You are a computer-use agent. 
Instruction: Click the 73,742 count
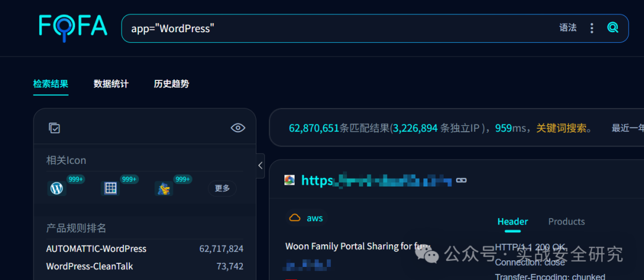pyautogui.click(x=230, y=266)
